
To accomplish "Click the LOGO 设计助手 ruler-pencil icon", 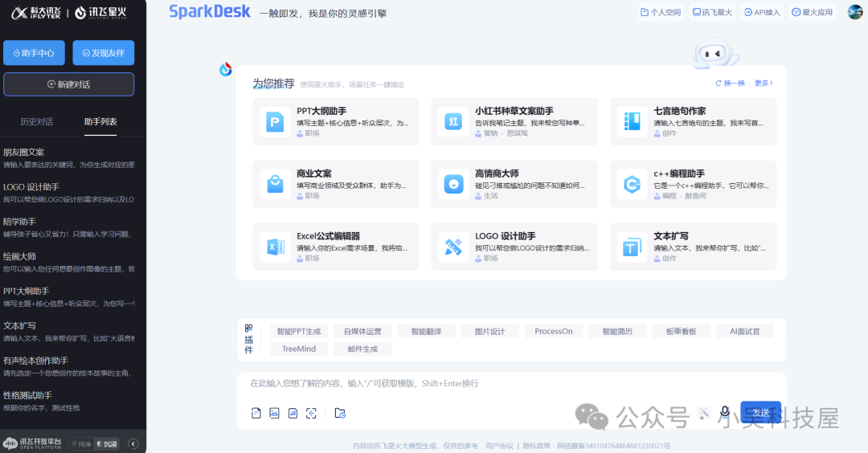I will click(x=453, y=247).
